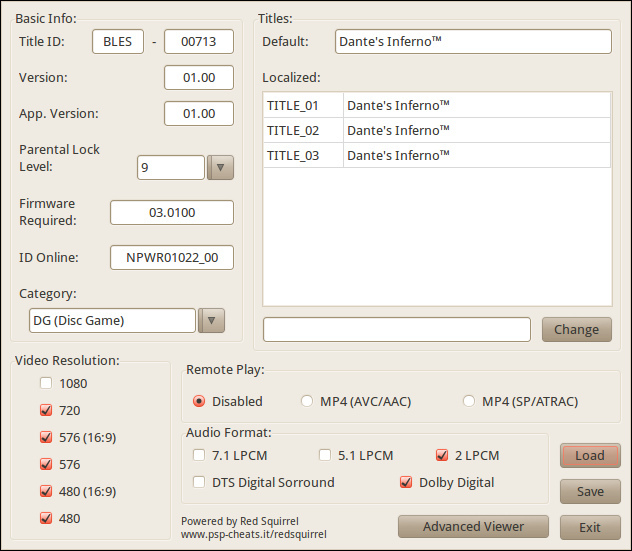Viewport: 632px width, 551px height.
Task: Click the 00713 Title ID number field
Action: point(199,42)
